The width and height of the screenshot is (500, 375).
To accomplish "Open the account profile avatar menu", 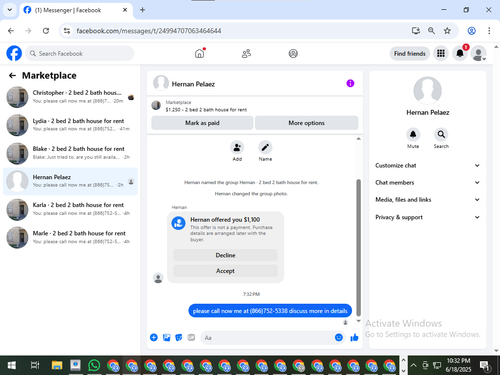I will [478, 53].
